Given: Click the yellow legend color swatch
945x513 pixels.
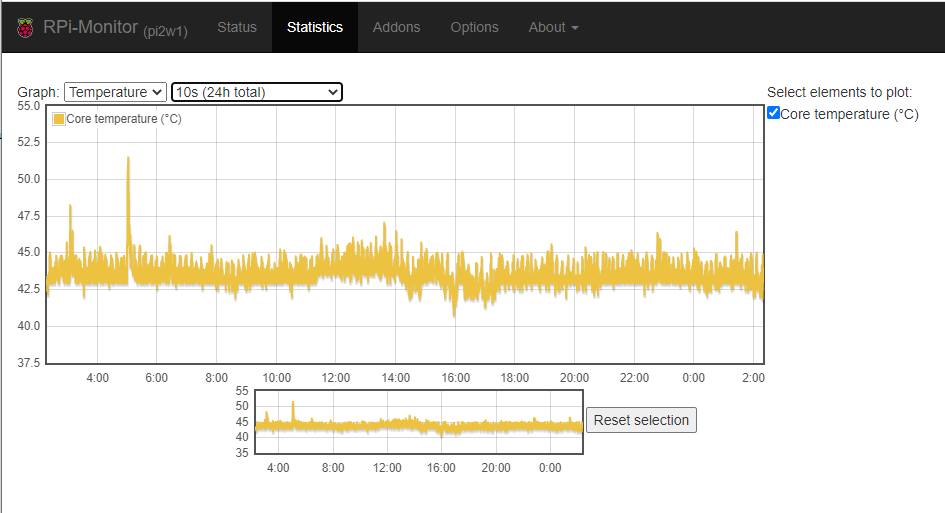Looking at the screenshot, I should click(x=59, y=119).
